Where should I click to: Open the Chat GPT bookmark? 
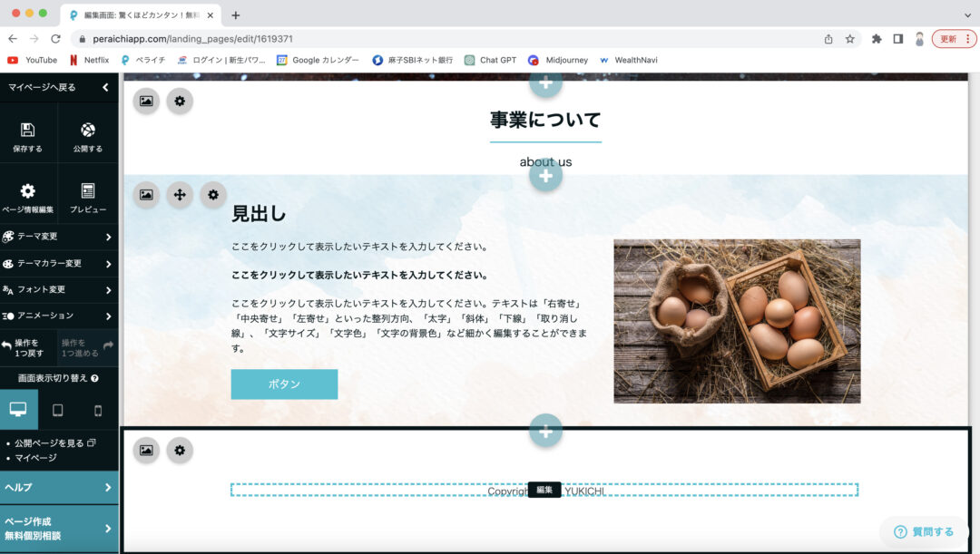pos(490,60)
